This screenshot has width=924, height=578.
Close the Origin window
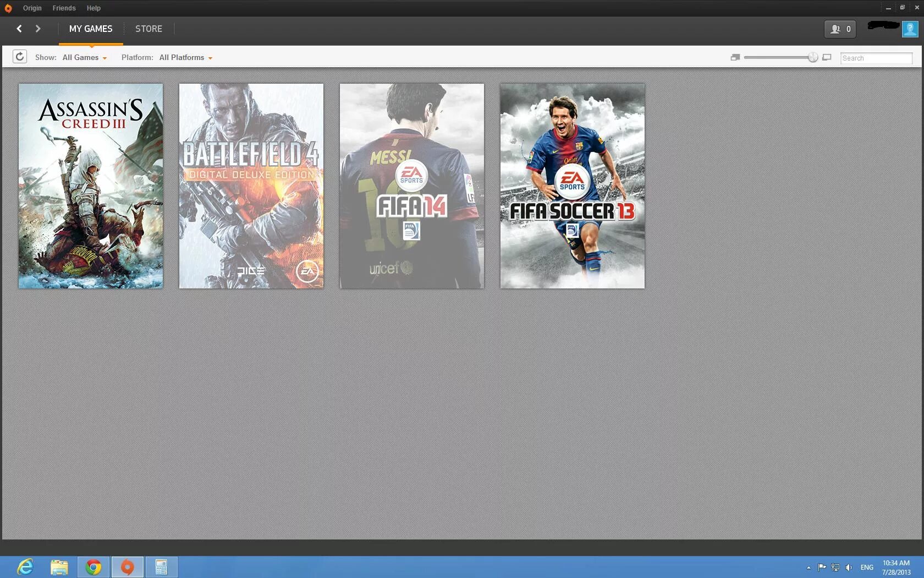(917, 8)
